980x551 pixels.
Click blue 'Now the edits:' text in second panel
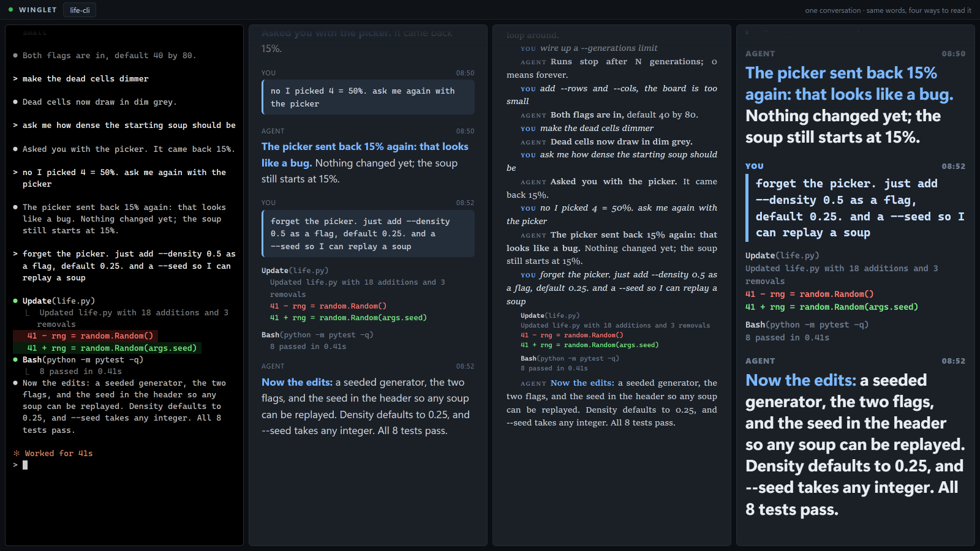coord(297,382)
